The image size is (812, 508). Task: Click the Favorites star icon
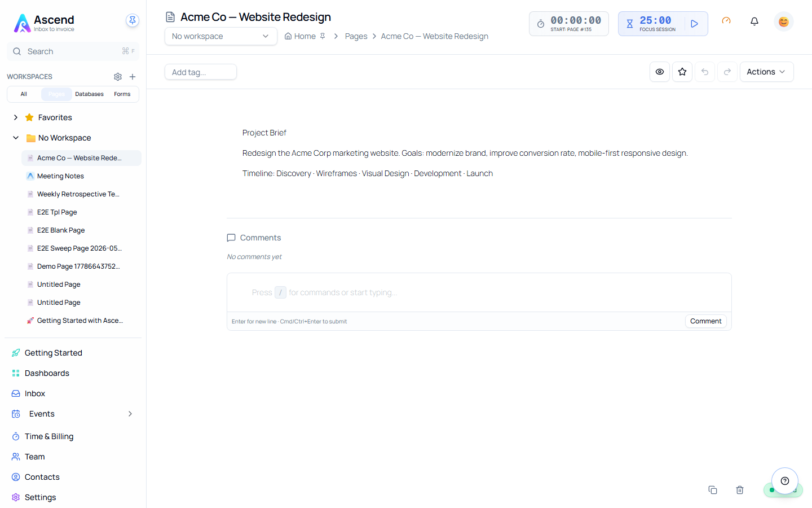[x=29, y=117]
